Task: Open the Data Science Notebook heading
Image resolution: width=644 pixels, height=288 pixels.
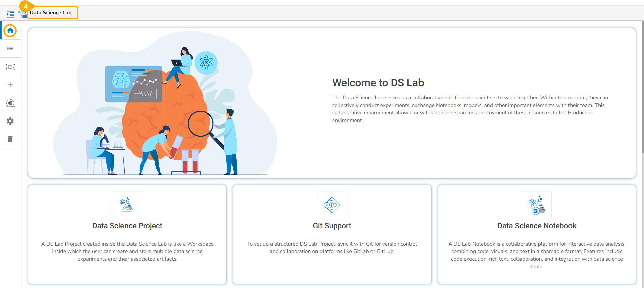Action: [x=537, y=226]
